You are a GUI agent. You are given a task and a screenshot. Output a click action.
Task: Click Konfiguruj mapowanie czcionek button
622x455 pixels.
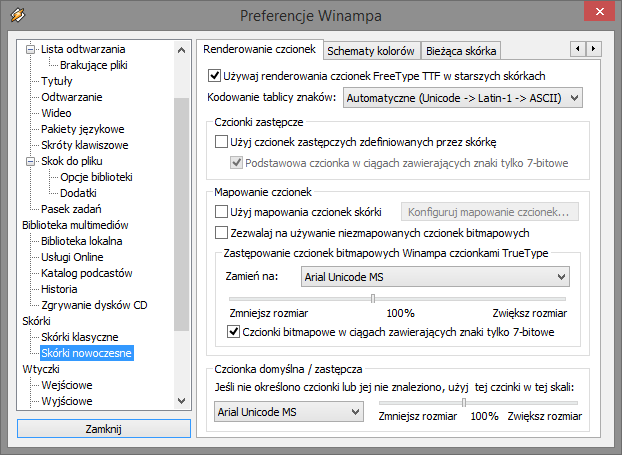490,212
